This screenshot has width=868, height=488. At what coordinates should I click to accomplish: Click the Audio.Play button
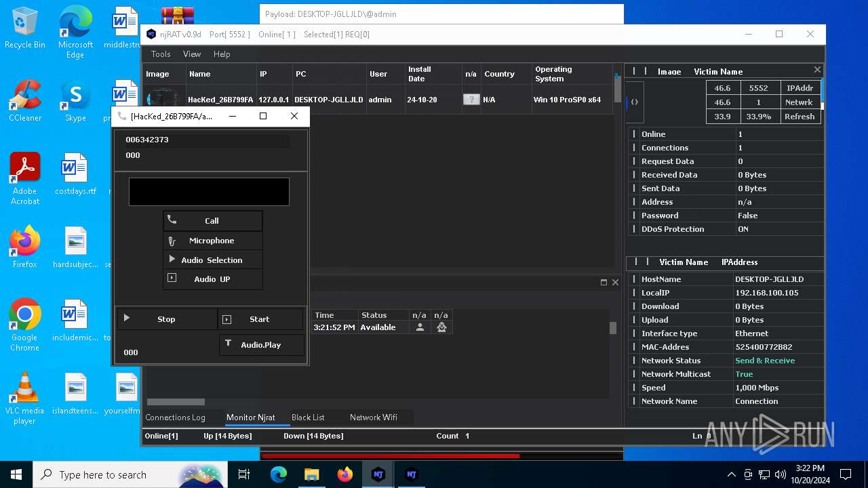pos(261,345)
